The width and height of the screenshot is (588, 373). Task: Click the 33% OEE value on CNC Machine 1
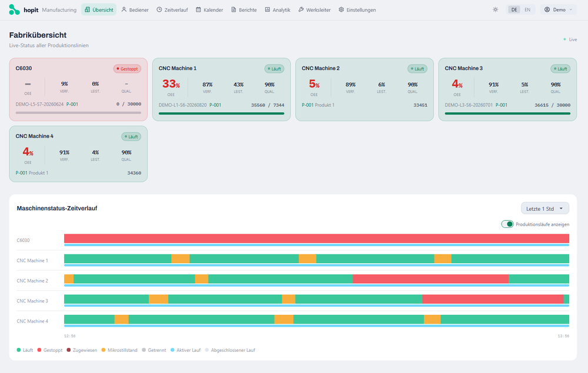[171, 84]
